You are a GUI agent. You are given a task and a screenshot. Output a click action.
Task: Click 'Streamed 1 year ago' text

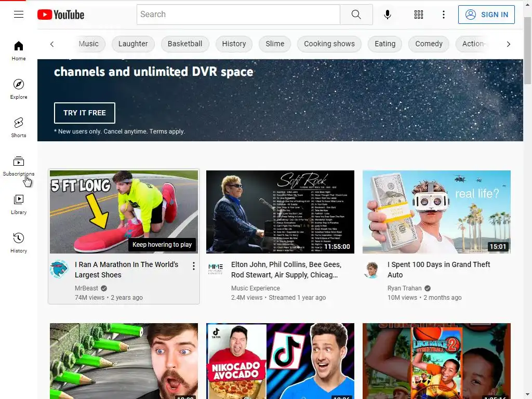tap(297, 298)
